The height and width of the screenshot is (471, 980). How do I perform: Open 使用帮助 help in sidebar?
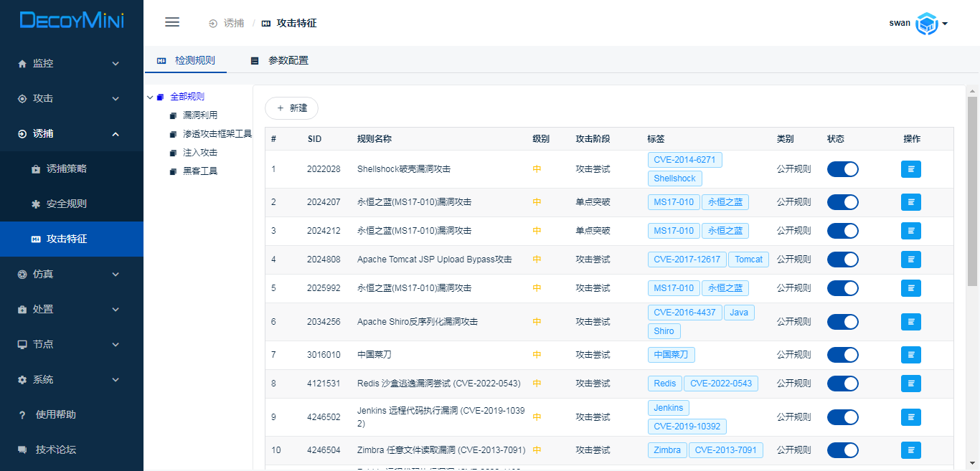point(55,414)
